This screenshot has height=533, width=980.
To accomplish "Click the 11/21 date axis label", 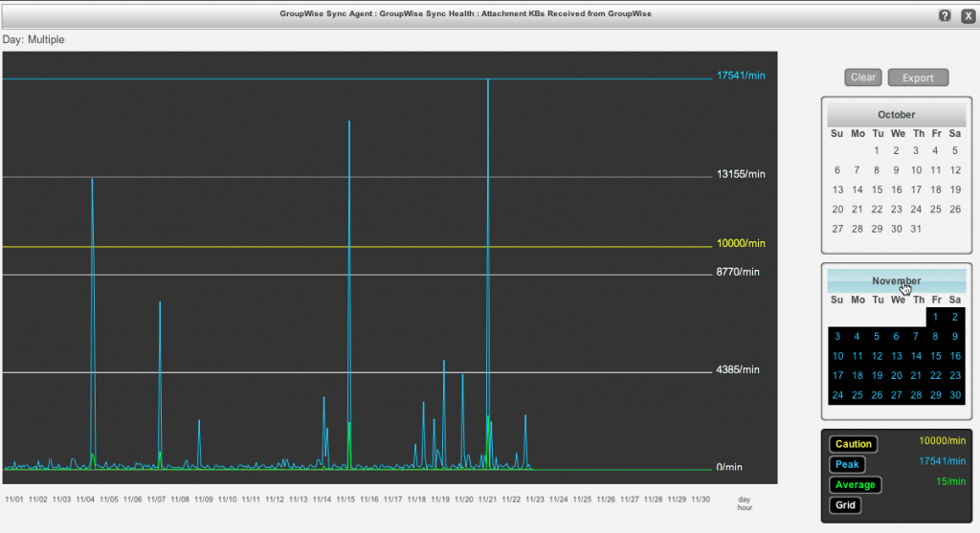I will [x=487, y=500].
